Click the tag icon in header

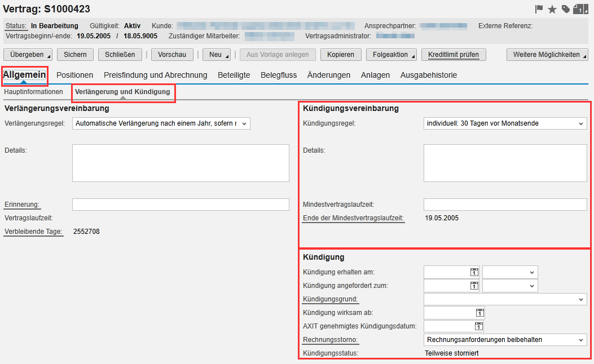pyautogui.click(x=565, y=9)
